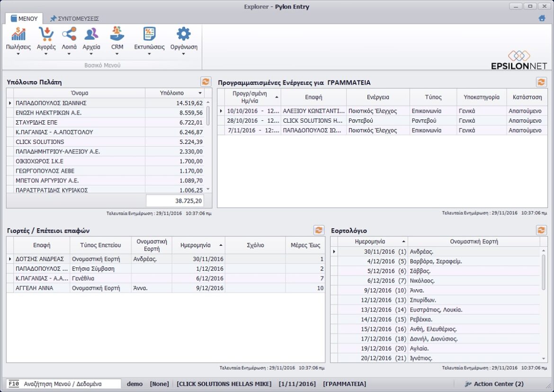Image resolution: width=554 pixels, height=392 pixels.
Task: Select the Αγορές purchases icon
Action: [46, 34]
